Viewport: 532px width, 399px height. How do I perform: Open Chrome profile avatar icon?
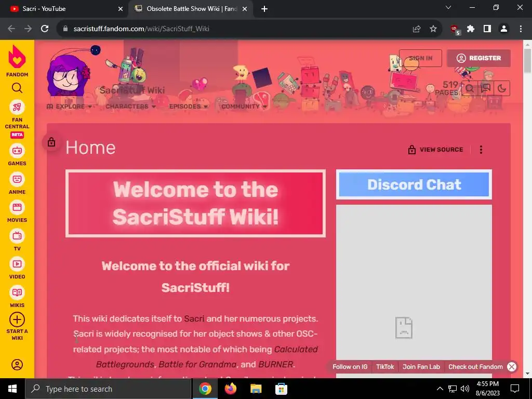pyautogui.click(x=504, y=29)
